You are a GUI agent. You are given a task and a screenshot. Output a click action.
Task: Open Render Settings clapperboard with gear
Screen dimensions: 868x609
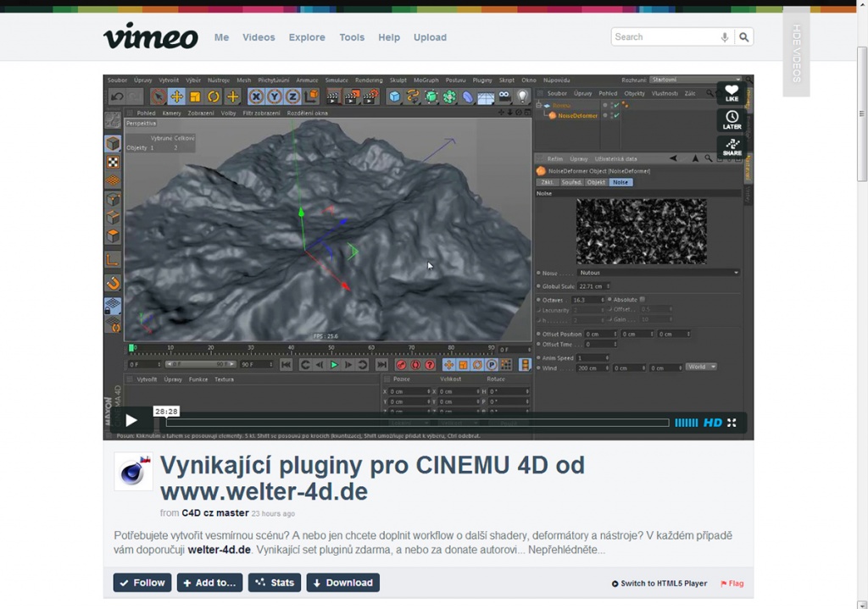[x=370, y=97]
